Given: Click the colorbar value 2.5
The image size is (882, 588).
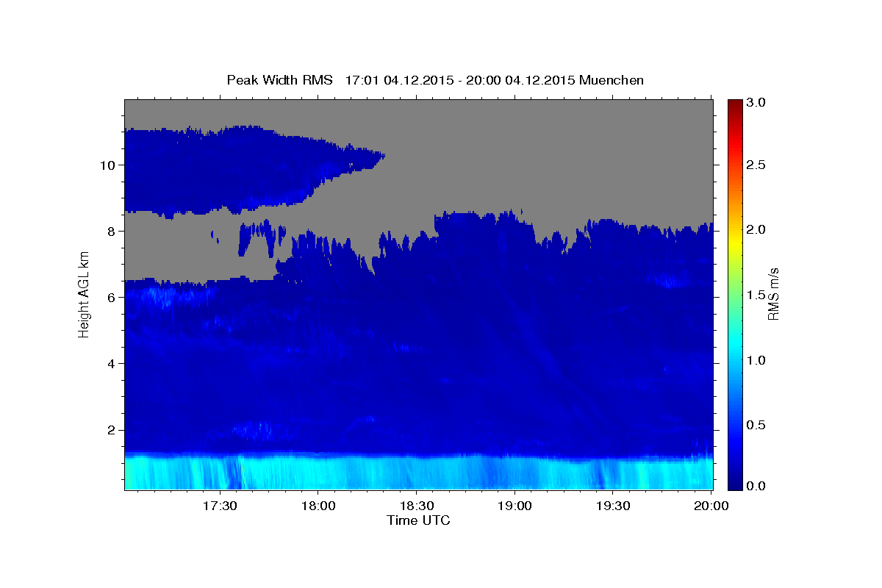Looking at the screenshot, I should click(756, 165).
